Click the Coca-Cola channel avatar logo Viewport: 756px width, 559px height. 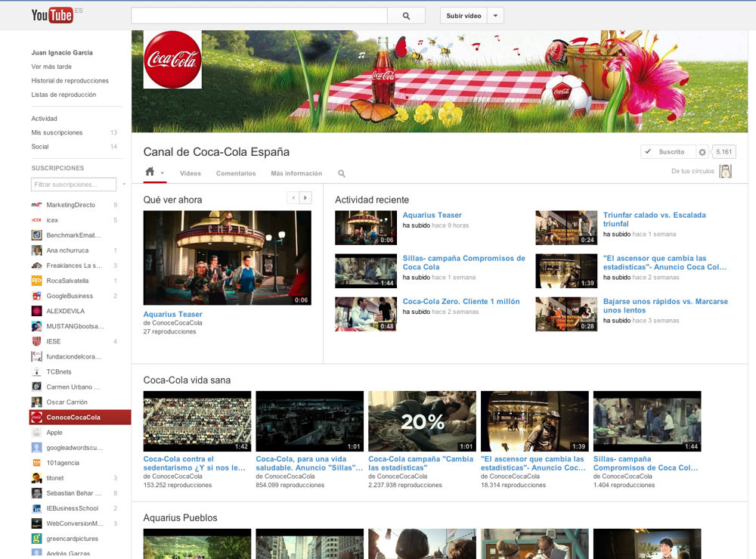[x=172, y=60]
